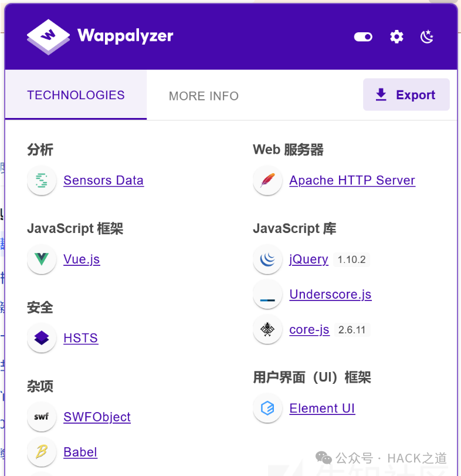Switch to dark mode moon icon
This screenshot has height=476, width=461.
(x=427, y=37)
